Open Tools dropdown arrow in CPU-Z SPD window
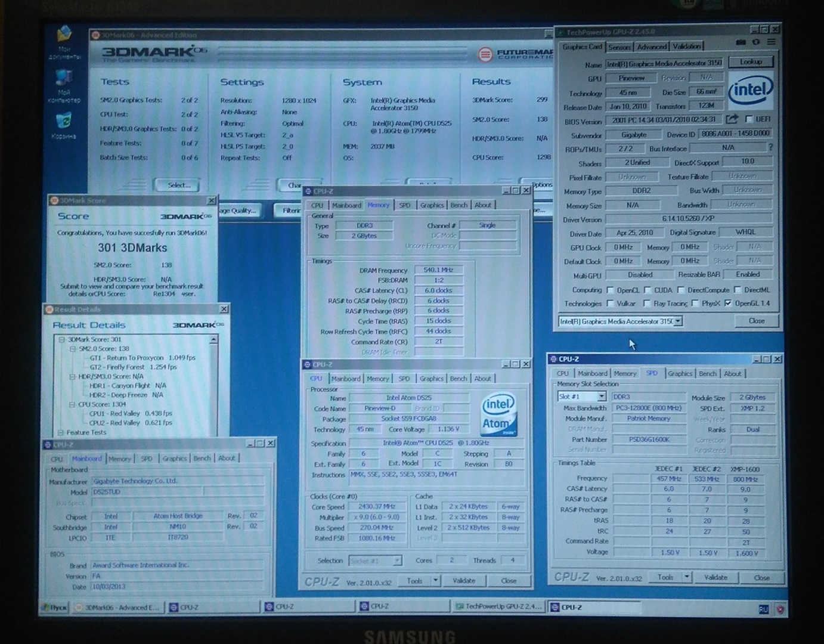 [687, 577]
